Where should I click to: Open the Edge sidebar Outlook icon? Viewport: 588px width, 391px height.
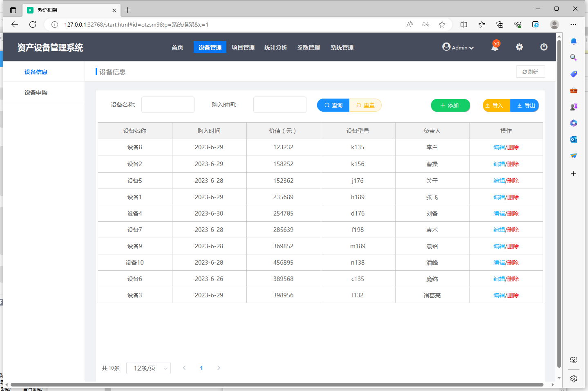pyautogui.click(x=574, y=139)
